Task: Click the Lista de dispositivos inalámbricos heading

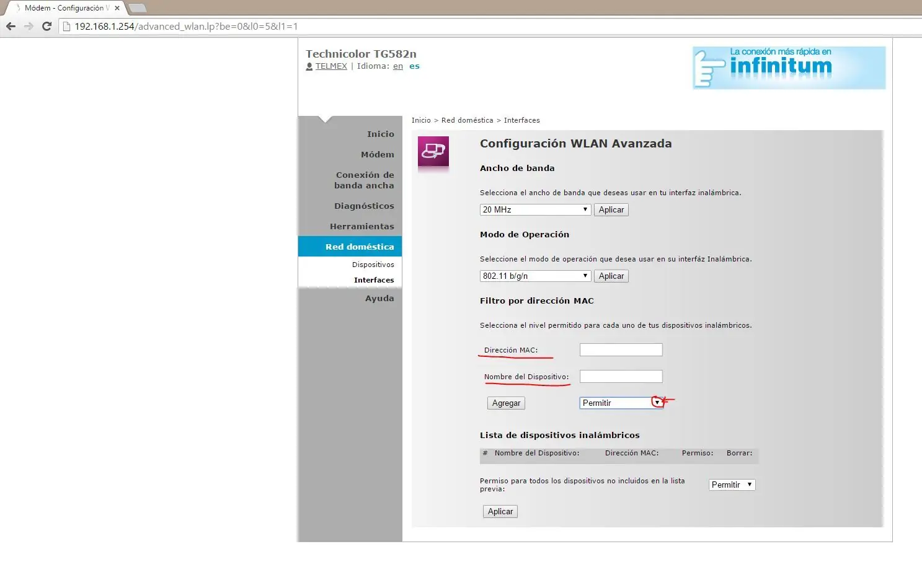Action: [x=560, y=435]
